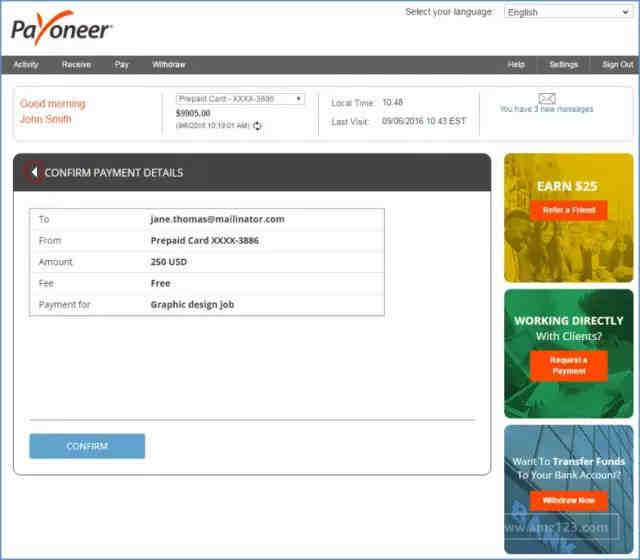
Task: Click the jane.thomas@mailinator.com recipient text
Action: click(x=218, y=219)
